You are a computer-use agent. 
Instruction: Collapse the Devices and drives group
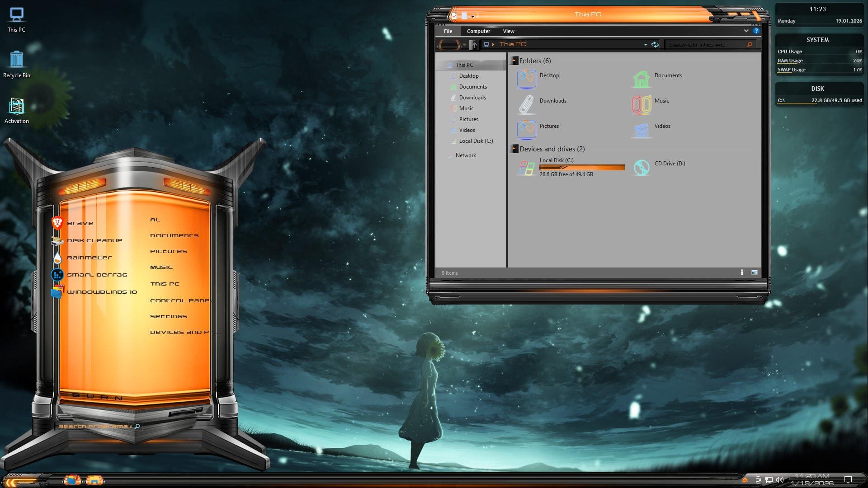(x=514, y=148)
